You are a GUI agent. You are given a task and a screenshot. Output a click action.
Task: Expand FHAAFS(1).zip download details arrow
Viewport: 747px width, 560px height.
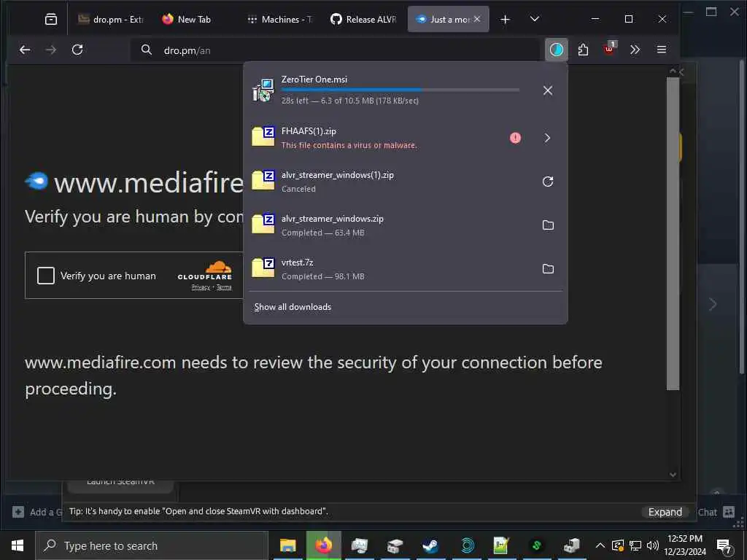(x=547, y=138)
